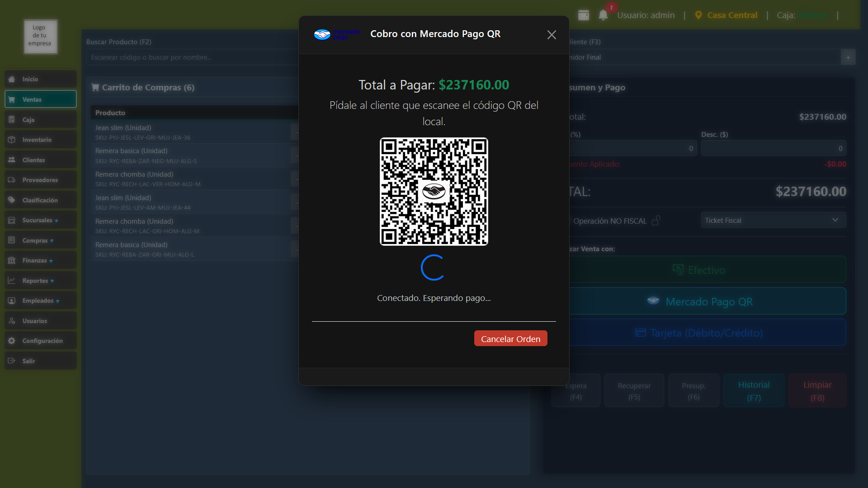
Task: Click the product search input field
Action: (192, 57)
